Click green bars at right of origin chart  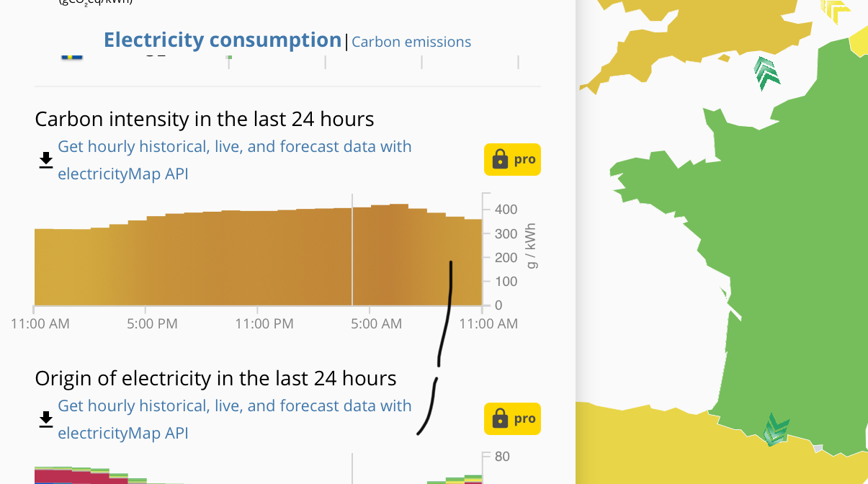click(x=455, y=480)
